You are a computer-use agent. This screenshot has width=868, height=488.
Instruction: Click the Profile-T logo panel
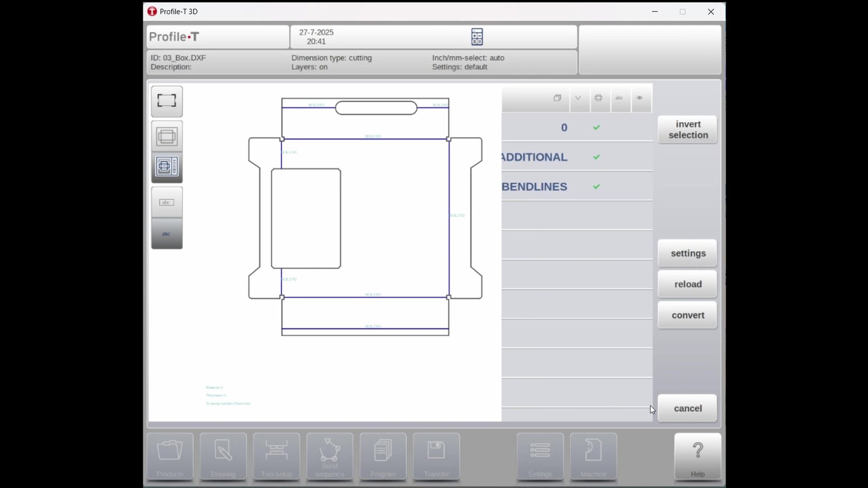tap(218, 37)
